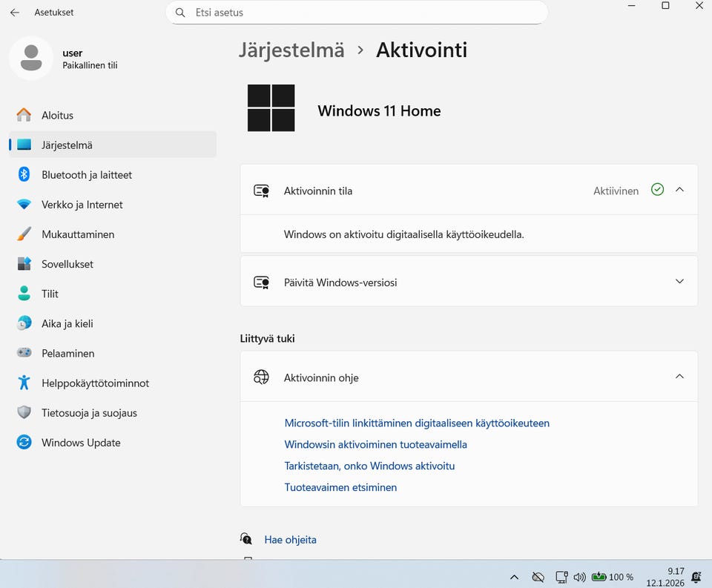Screen dimensions: 712x588
Task: Expand Päivitä Windows-versiosi section
Action: point(679,282)
